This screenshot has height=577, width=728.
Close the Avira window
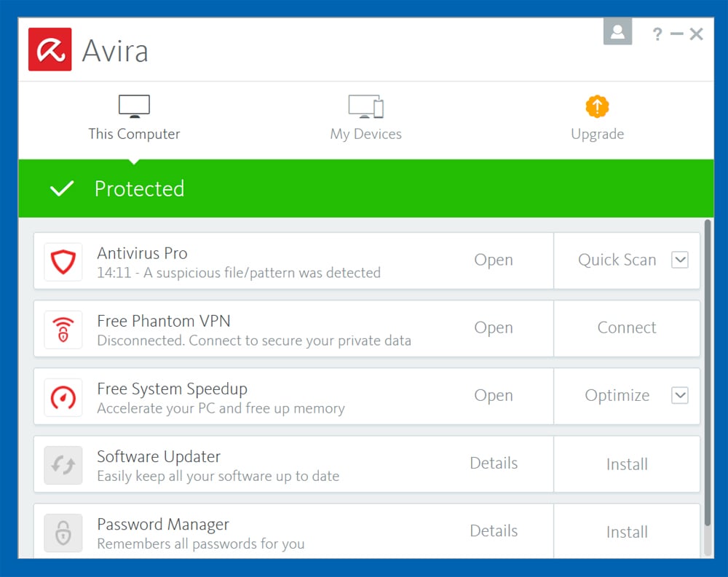696,34
